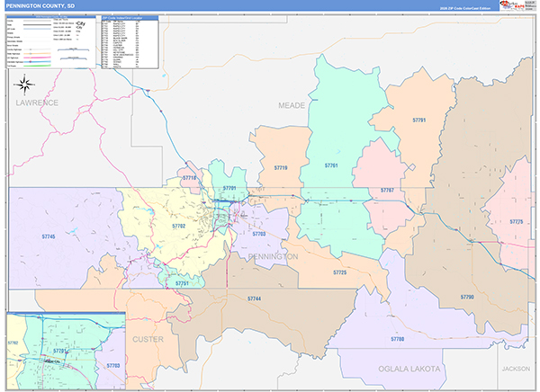Viewport: 540px width, 392px height.
Task: Click the 2026 ZIP Code ColorCast Edition text
Action: tap(465, 8)
